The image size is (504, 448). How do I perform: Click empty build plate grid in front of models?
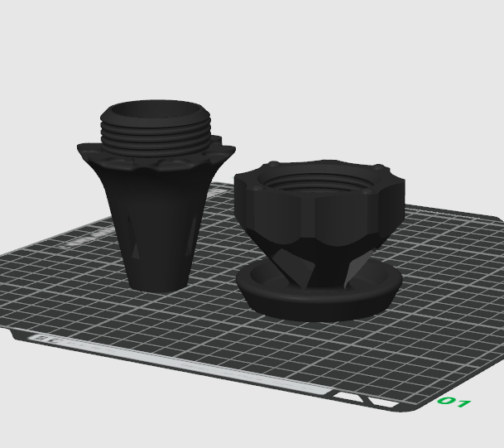tap(207, 331)
